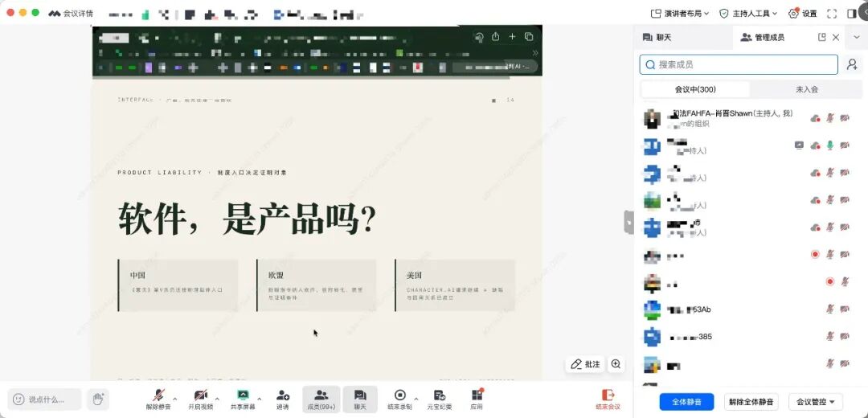Click the cloud recording icon on Shawn's row
The width and height of the screenshot is (868, 418).
click(815, 118)
